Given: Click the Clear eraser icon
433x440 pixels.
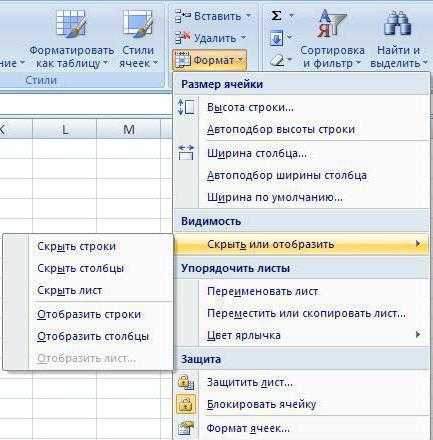Looking at the screenshot, I should coord(277,60).
